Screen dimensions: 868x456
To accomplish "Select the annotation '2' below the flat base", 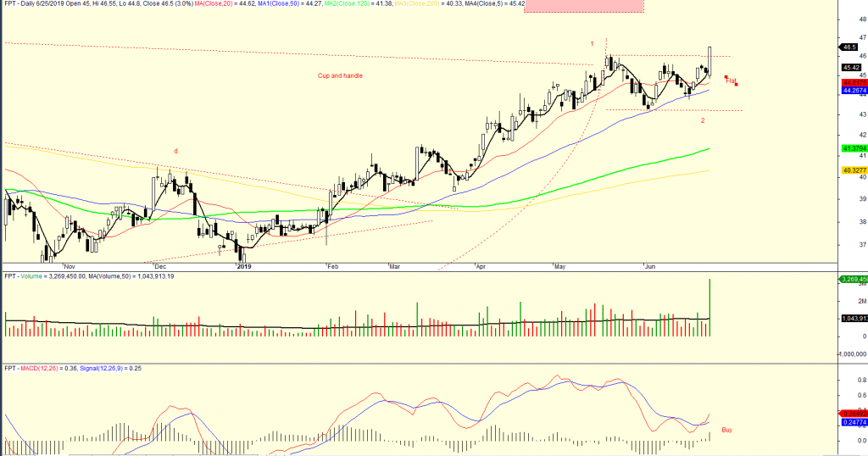I will [703, 120].
